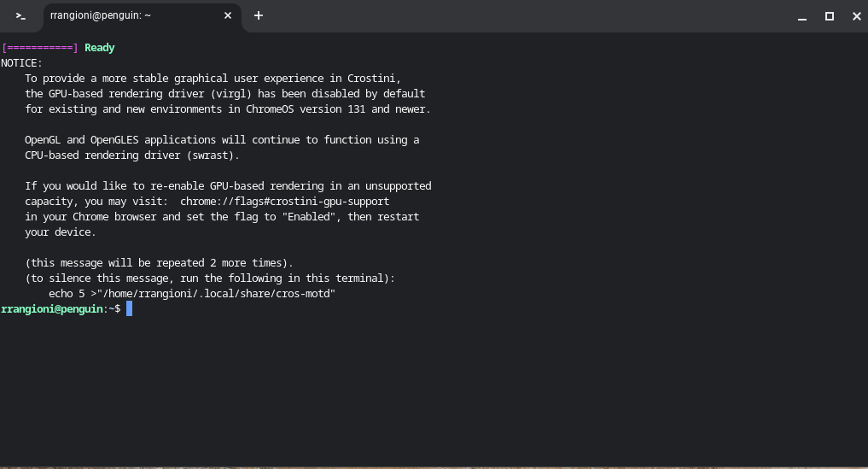
Task: Click the cros-motd file path text
Action: coord(216,293)
